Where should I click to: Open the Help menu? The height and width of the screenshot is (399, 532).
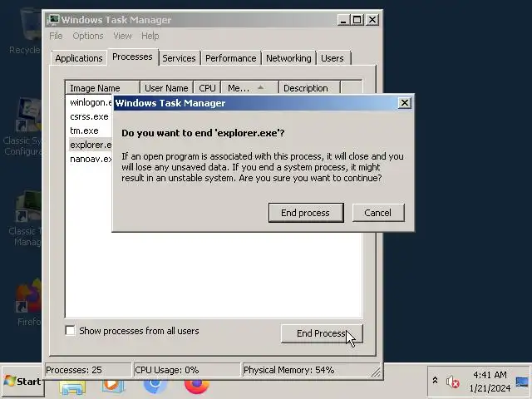150,36
